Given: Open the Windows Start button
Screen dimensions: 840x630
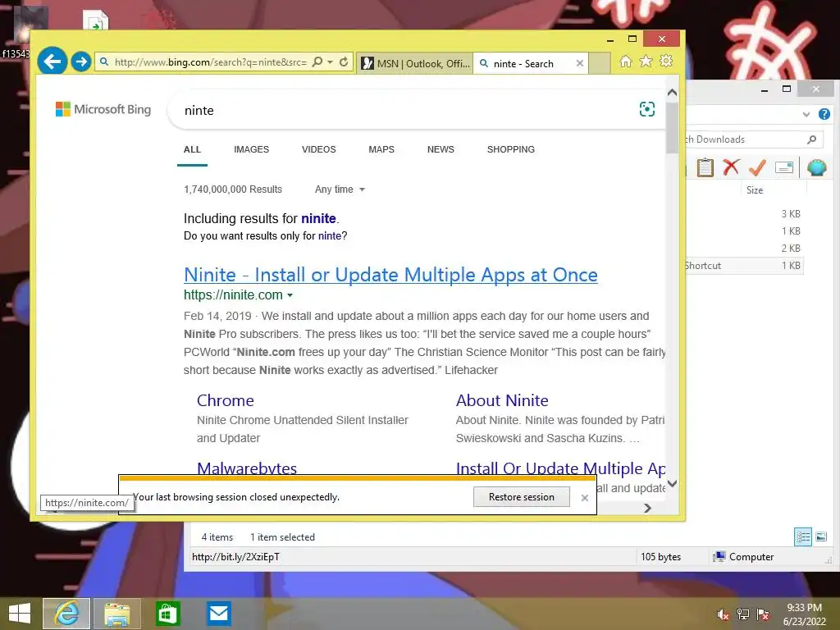Looking at the screenshot, I should point(20,614).
